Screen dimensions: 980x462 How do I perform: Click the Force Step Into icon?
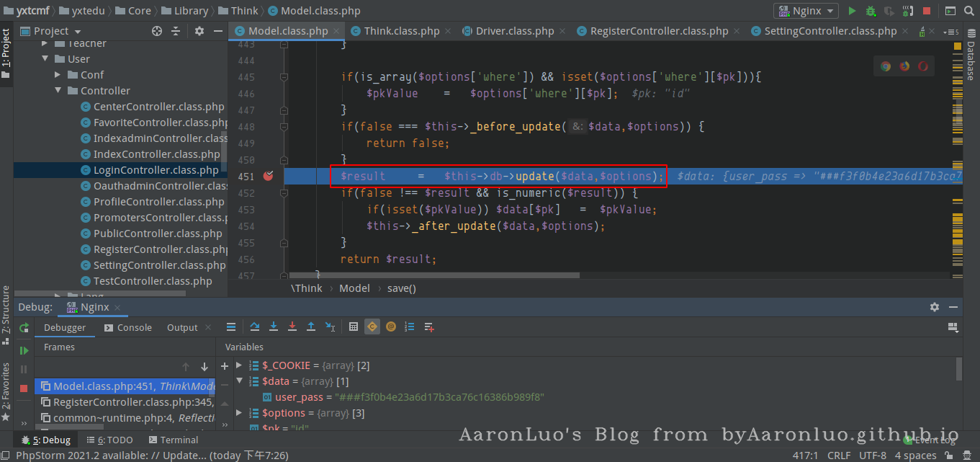coord(292,326)
